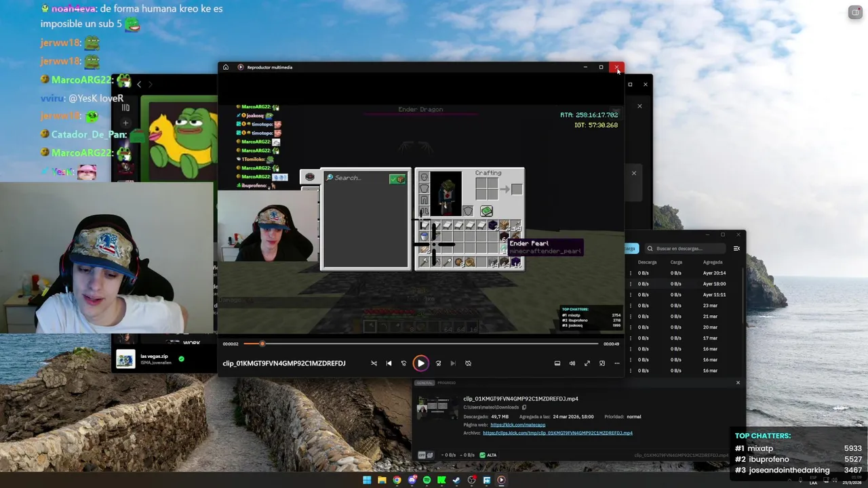868x488 pixels.
Task: Switch to GENERAL tab in download details
Action: tap(425, 383)
